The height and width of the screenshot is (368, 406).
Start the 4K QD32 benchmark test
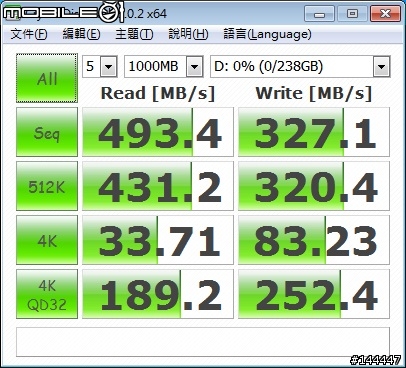(47, 294)
